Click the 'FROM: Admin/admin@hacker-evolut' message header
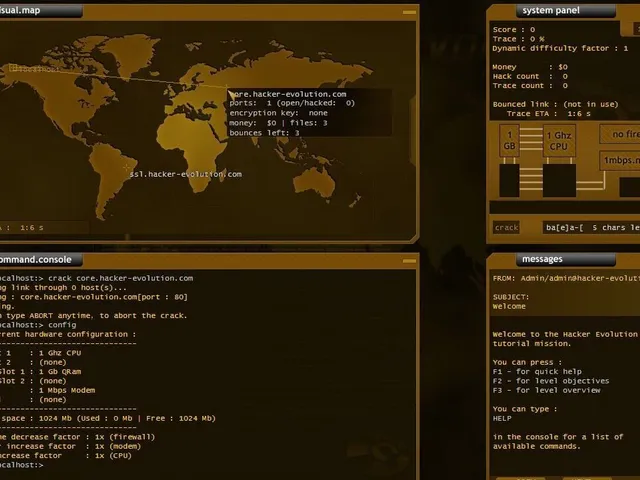This screenshot has width=640, height=480. click(566, 278)
